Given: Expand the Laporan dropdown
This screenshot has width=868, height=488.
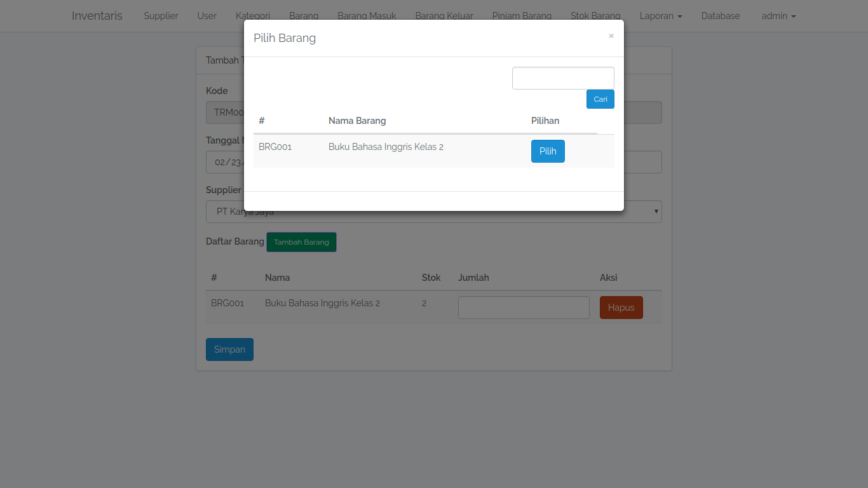Looking at the screenshot, I should click(x=661, y=16).
